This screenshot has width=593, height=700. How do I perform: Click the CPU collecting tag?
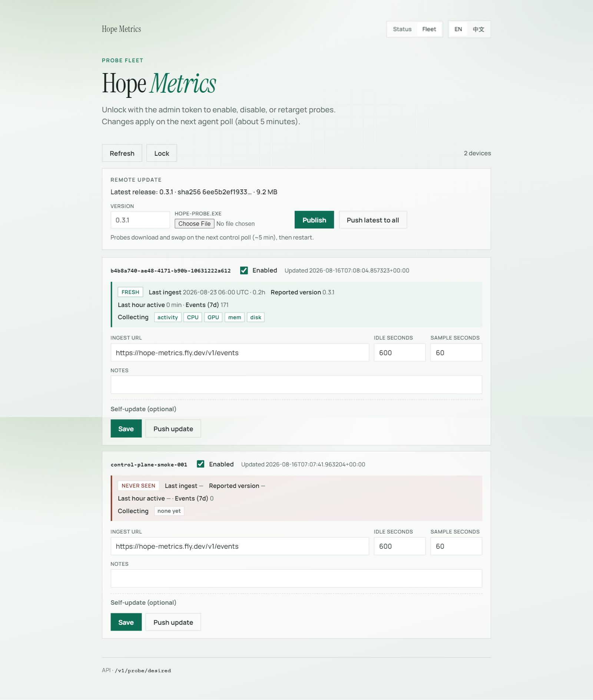[193, 317]
